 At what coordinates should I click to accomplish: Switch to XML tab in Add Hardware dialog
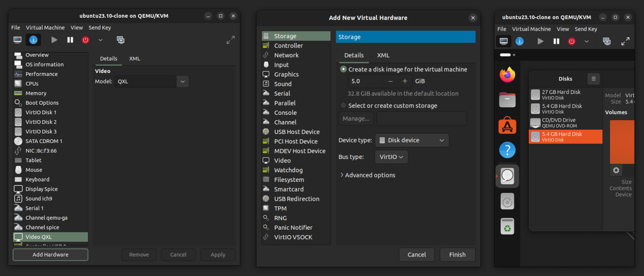coord(383,55)
